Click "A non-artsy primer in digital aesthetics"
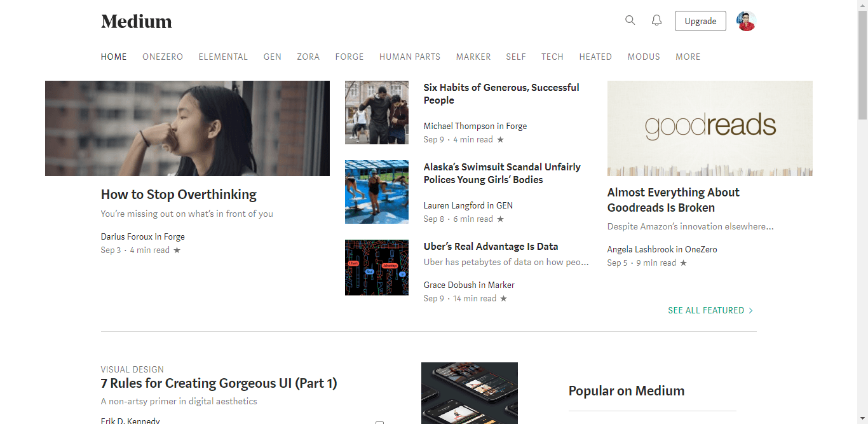Screen dimensions: 868x424 (179, 402)
